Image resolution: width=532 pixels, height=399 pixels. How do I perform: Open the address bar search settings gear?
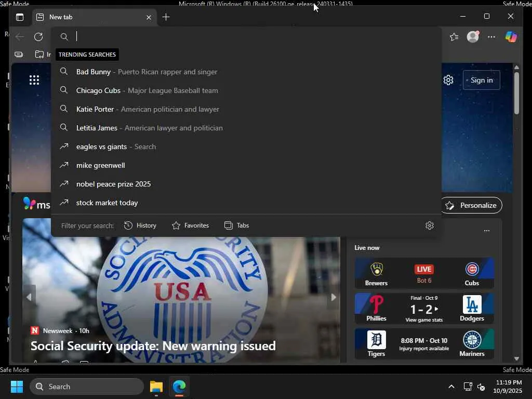coord(430,225)
